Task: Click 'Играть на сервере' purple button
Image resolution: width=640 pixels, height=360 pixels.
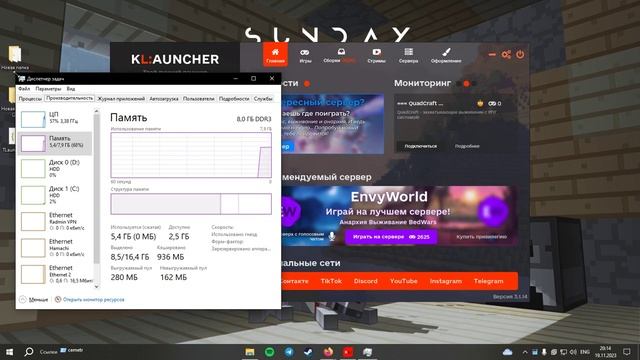Action: (391, 237)
